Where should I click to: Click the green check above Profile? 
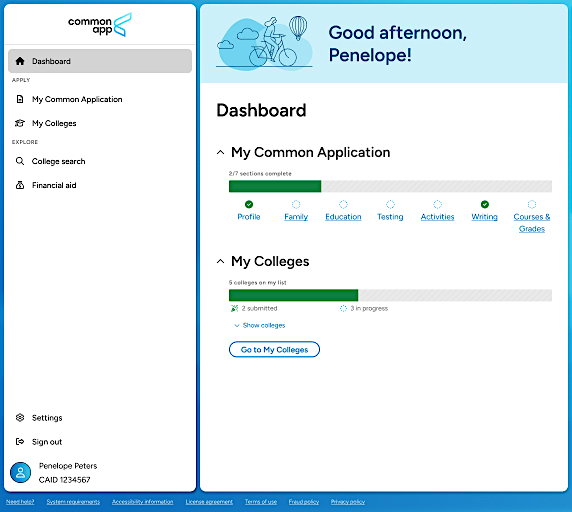[249, 204]
